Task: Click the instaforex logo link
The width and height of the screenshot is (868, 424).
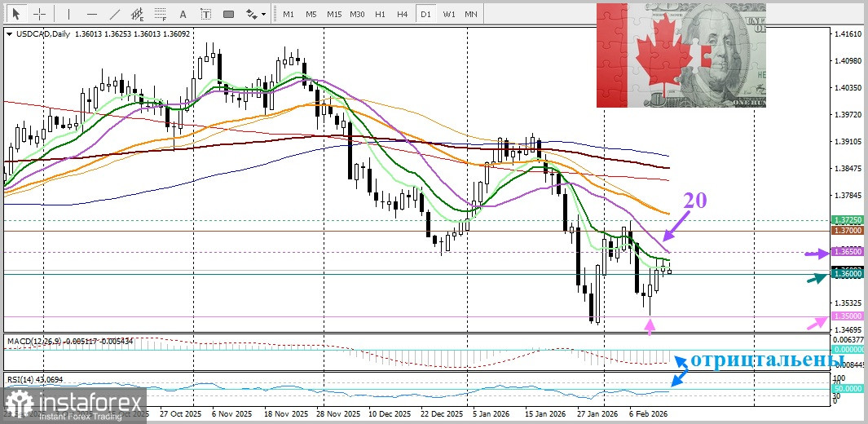Action: pyautogui.click(x=73, y=404)
